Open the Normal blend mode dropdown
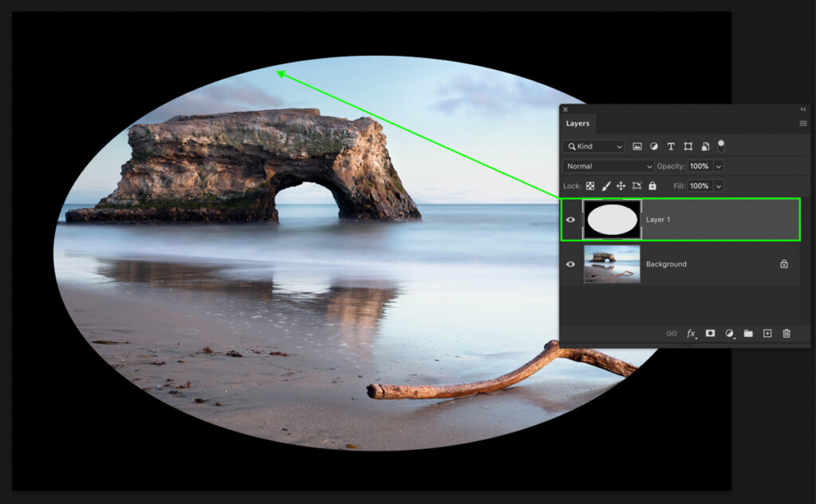 pos(608,166)
